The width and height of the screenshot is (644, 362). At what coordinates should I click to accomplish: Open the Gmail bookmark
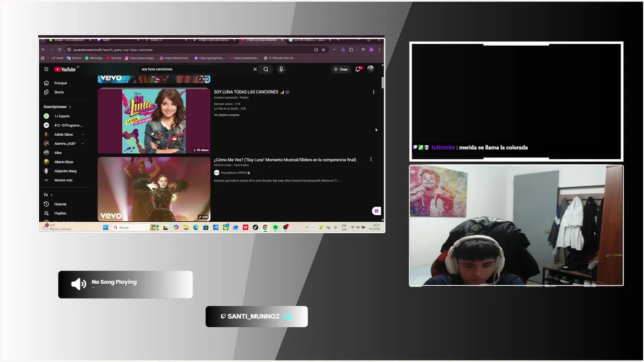tap(57, 58)
